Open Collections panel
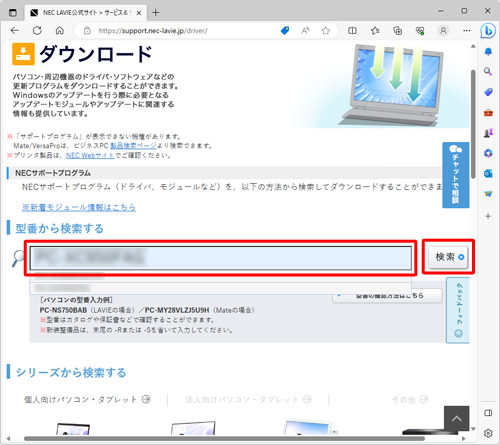 tap(398, 31)
